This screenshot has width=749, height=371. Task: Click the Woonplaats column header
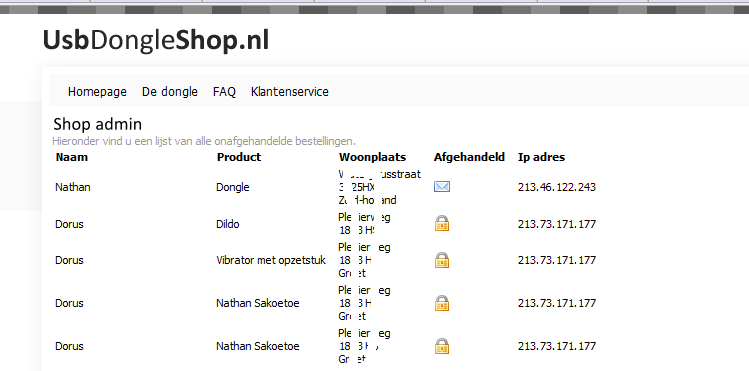click(373, 157)
